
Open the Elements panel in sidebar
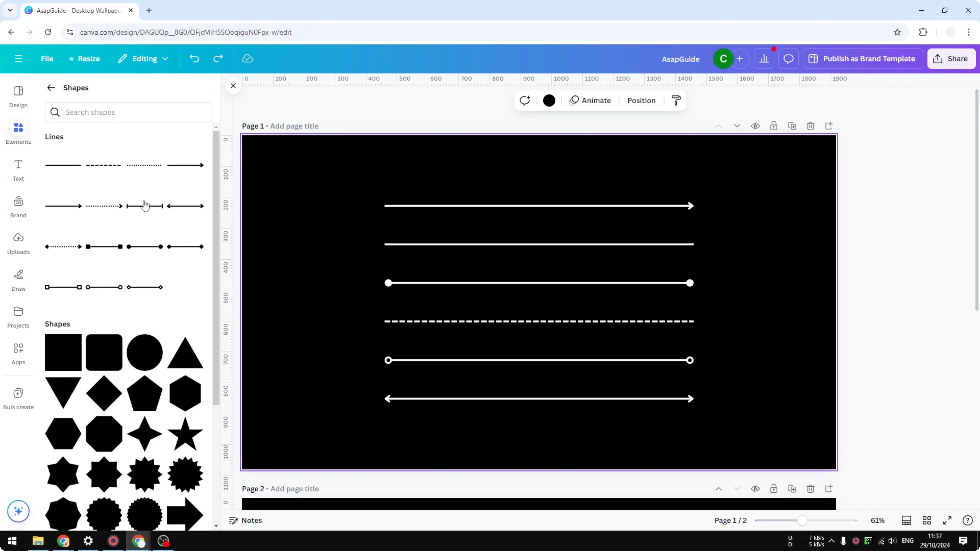(18, 132)
